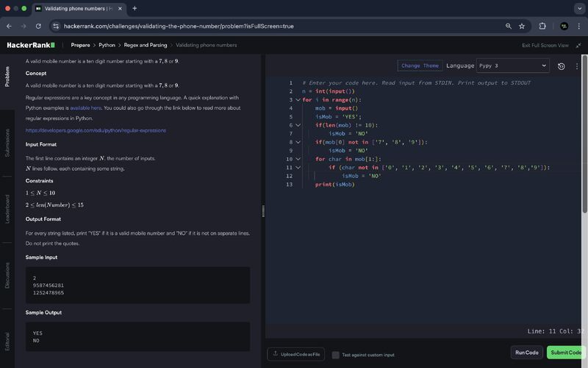Click the editor vertical scrollbar
The width and height of the screenshot is (588, 368).
(584, 134)
